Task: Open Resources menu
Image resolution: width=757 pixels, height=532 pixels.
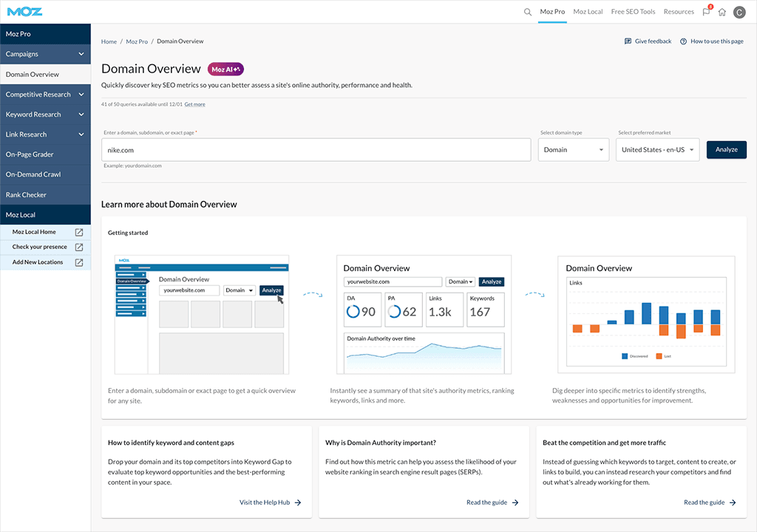Action: point(679,12)
